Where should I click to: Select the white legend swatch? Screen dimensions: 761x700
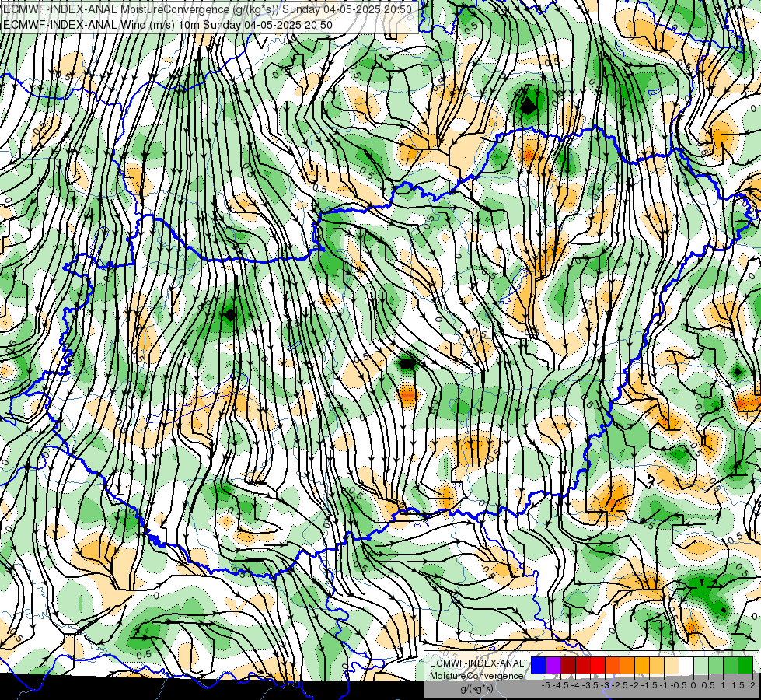coord(686,665)
